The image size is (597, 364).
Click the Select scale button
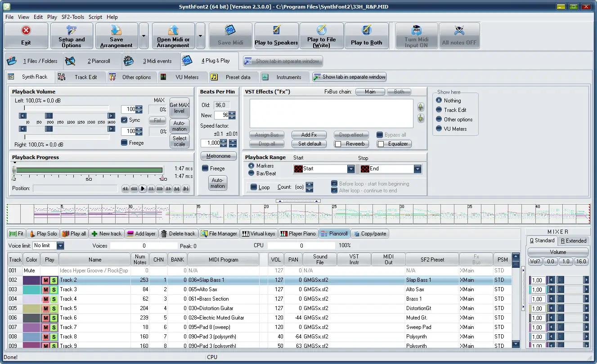click(x=179, y=141)
